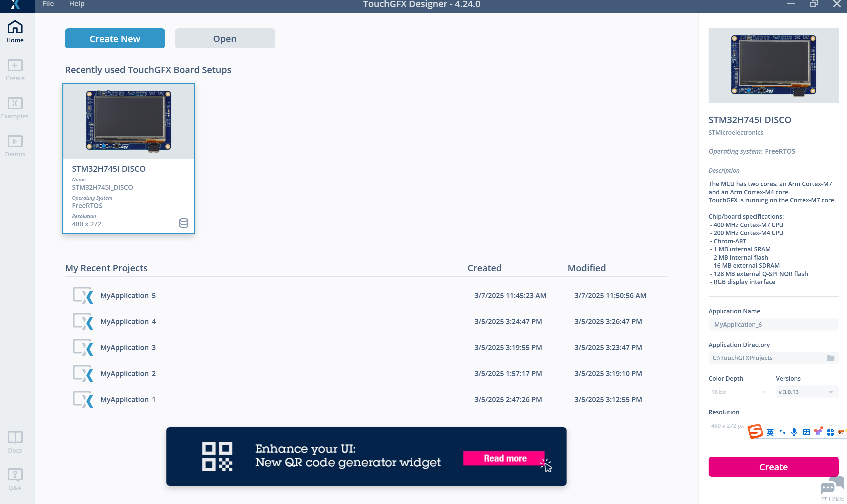
Task: Click the Created column header
Action: [x=485, y=268]
